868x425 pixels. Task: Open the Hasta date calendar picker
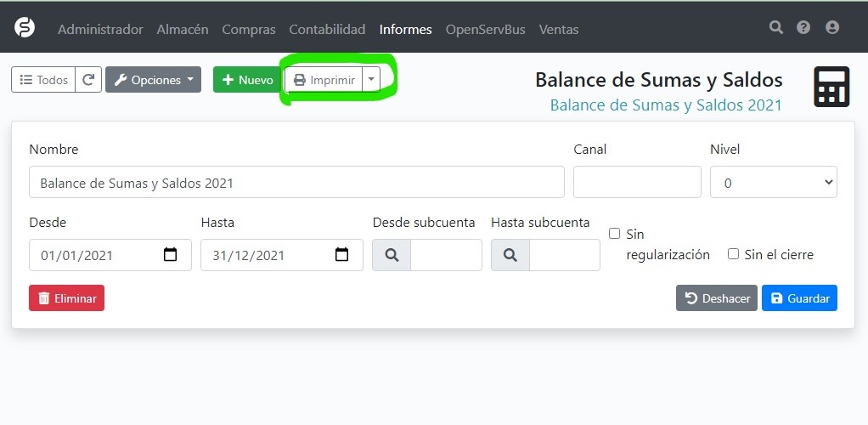click(x=341, y=255)
